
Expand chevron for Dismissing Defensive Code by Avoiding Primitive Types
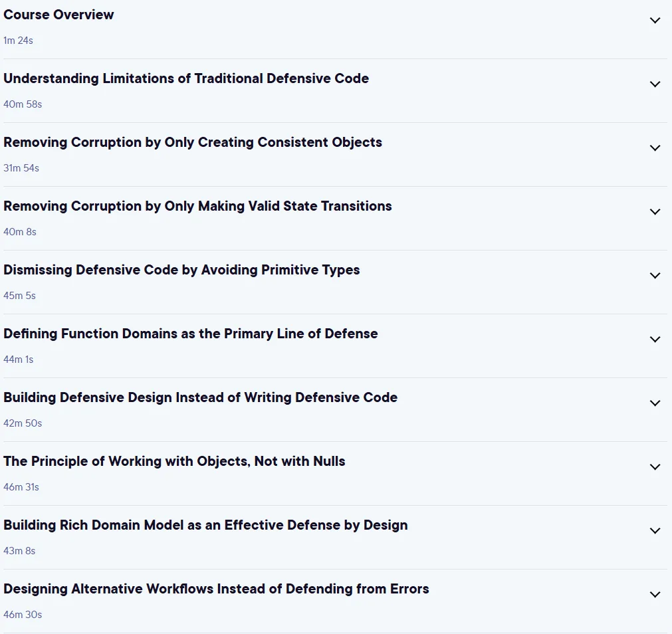click(655, 275)
